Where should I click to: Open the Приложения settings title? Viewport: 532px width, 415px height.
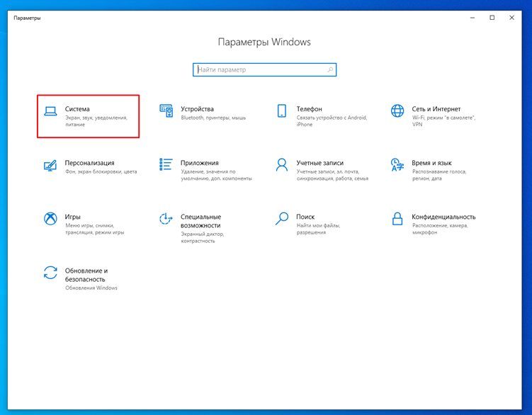tap(200, 163)
